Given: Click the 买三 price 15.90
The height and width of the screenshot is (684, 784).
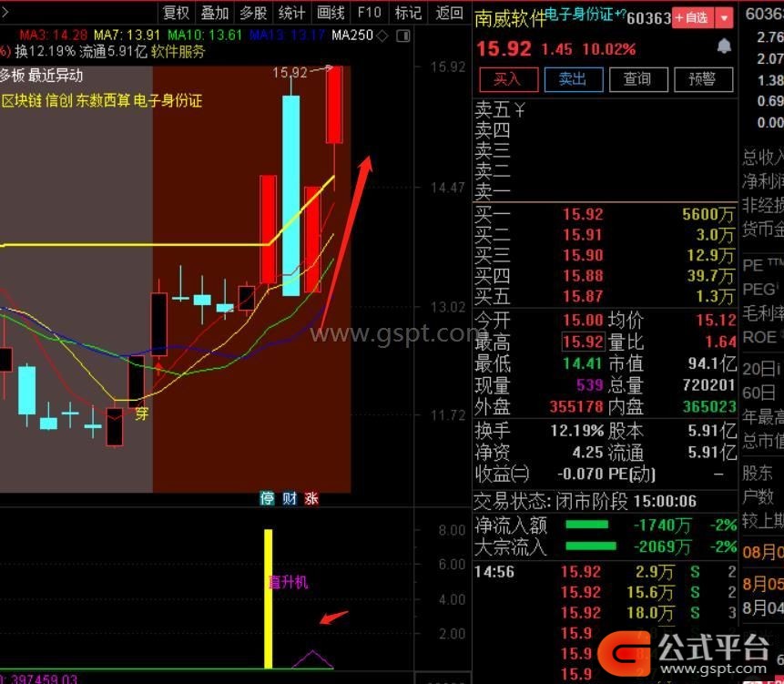Looking at the screenshot, I should [583, 256].
